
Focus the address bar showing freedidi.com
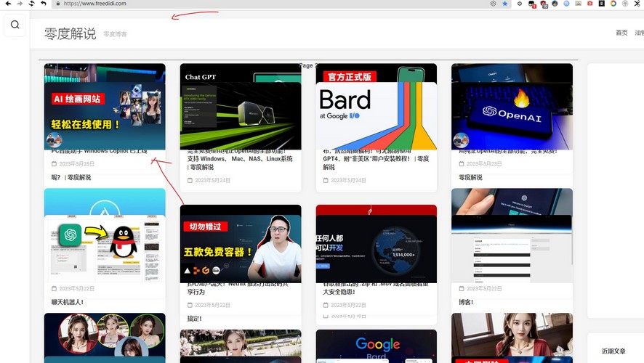pos(271,4)
